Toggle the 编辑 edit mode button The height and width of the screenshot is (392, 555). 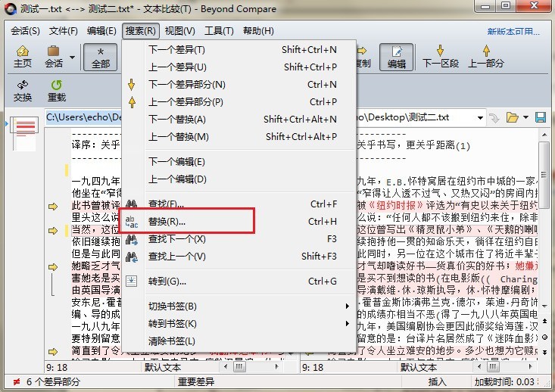click(x=396, y=57)
